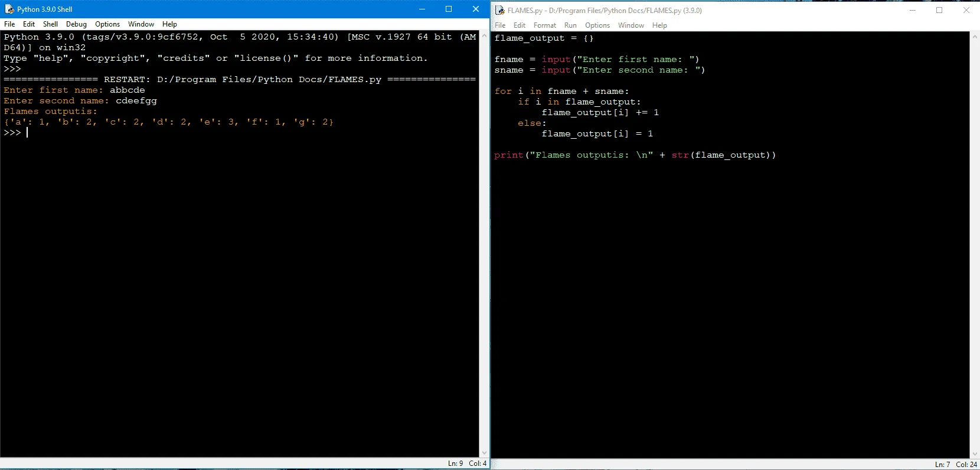
Task: Maximize the FLAMES.py editor window
Action: click(939, 10)
